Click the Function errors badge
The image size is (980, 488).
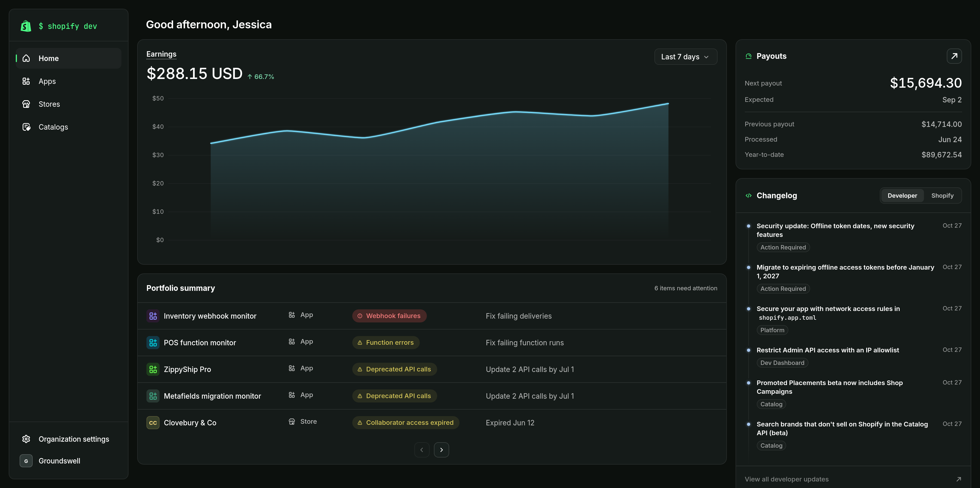pos(386,343)
